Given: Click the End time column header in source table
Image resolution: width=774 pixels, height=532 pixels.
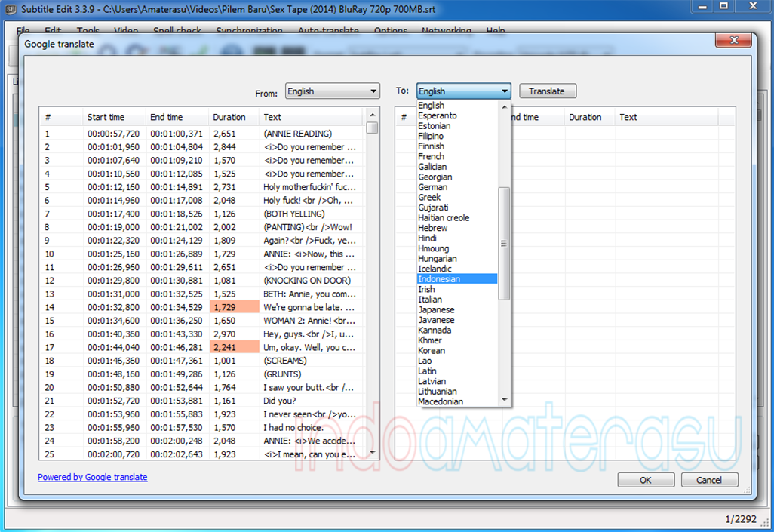Looking at the screenshot, I should click(177, 117).
